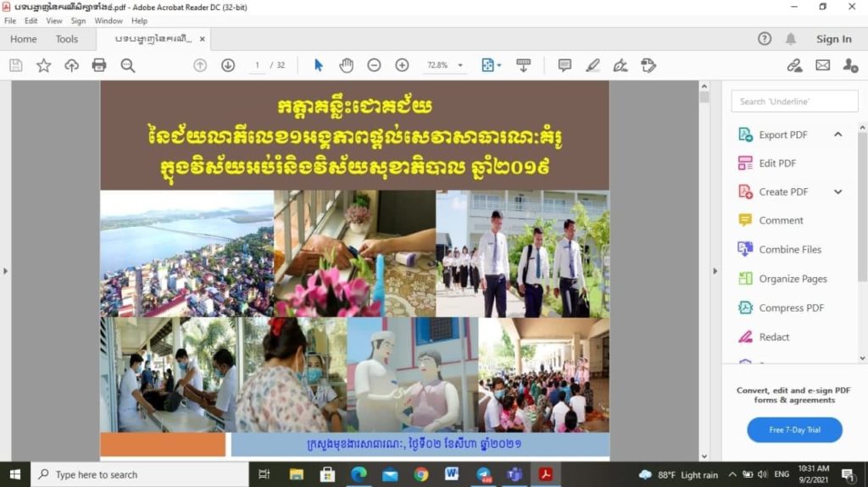Click the scrolling mode toolbar icon
Image resolution: width=868 pixels, height=487 pixels.
(x=523, y=65)
